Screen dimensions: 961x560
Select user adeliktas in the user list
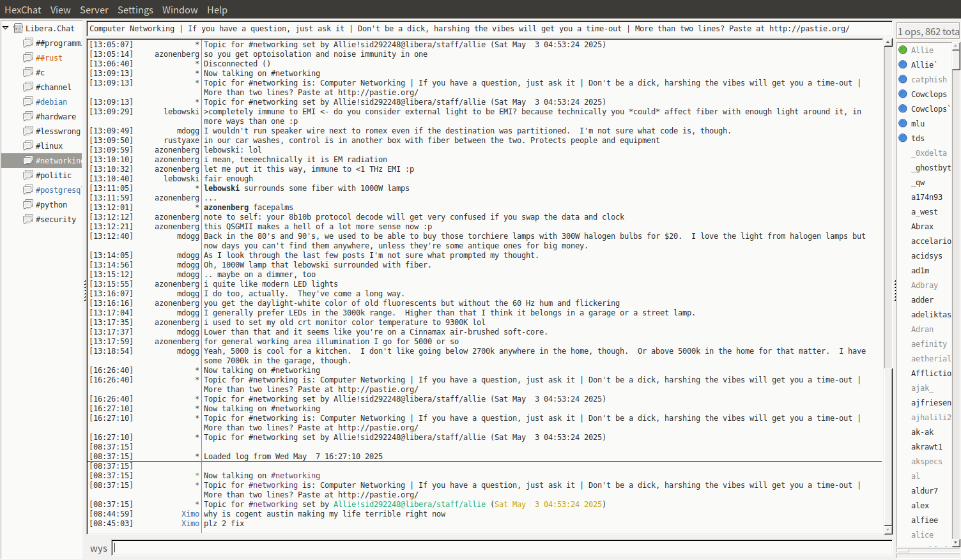931,315
